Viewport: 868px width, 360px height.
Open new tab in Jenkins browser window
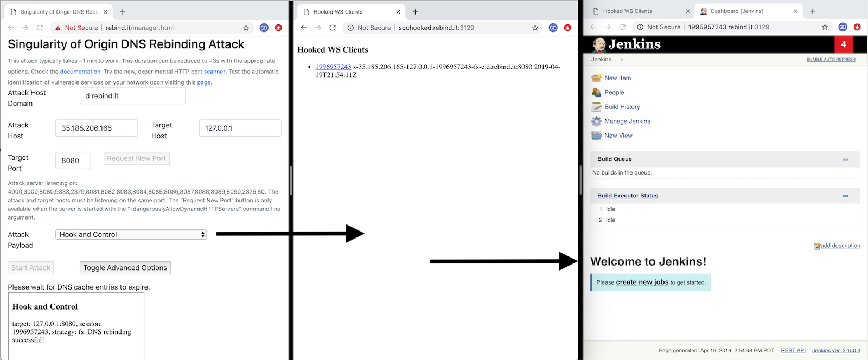[813, 11]
